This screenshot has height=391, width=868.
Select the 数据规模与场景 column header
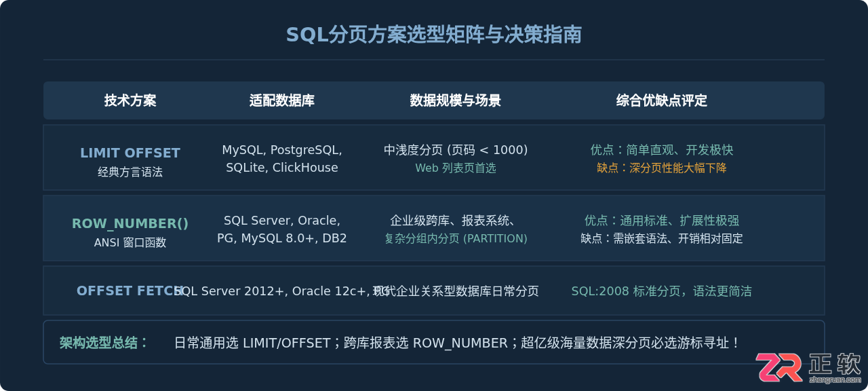(456, 100)
